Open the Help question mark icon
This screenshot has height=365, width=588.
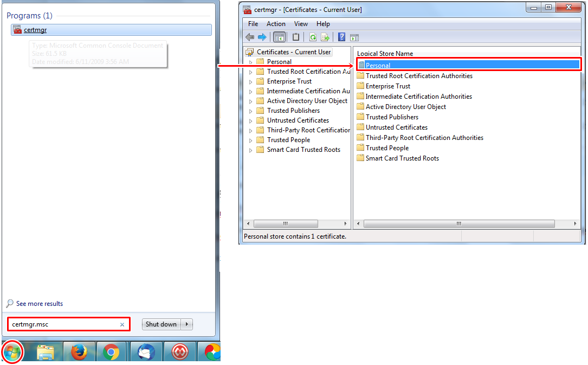click(341, 37)
